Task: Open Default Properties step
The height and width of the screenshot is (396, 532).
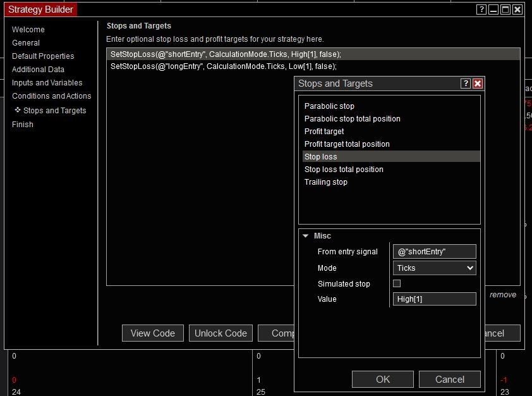Action: pos(43,56)
